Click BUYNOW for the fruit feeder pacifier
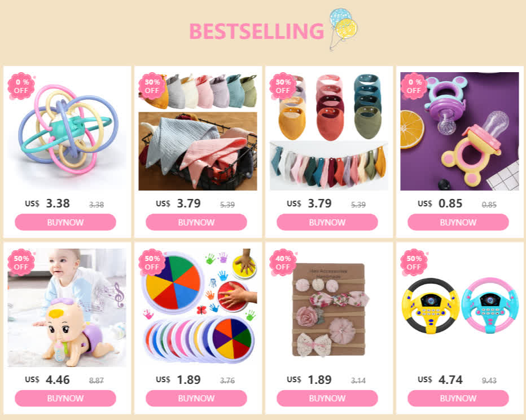This screenshot has width=526, height=420. 458,222
